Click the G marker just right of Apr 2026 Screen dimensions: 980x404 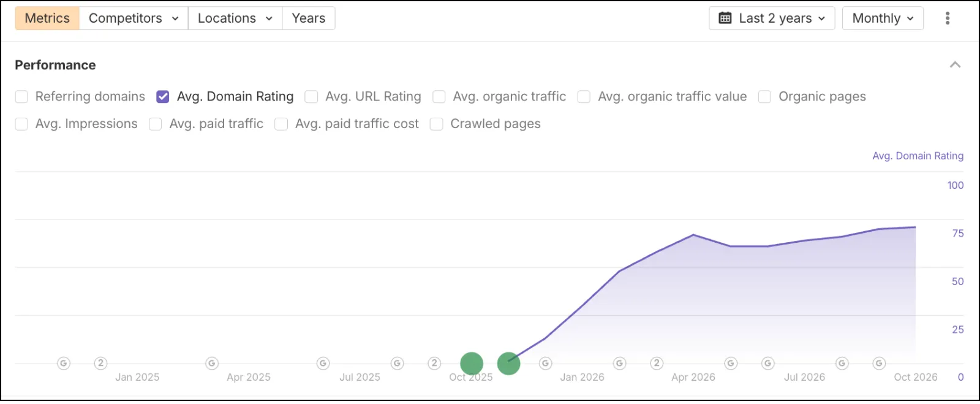(731, 364)
